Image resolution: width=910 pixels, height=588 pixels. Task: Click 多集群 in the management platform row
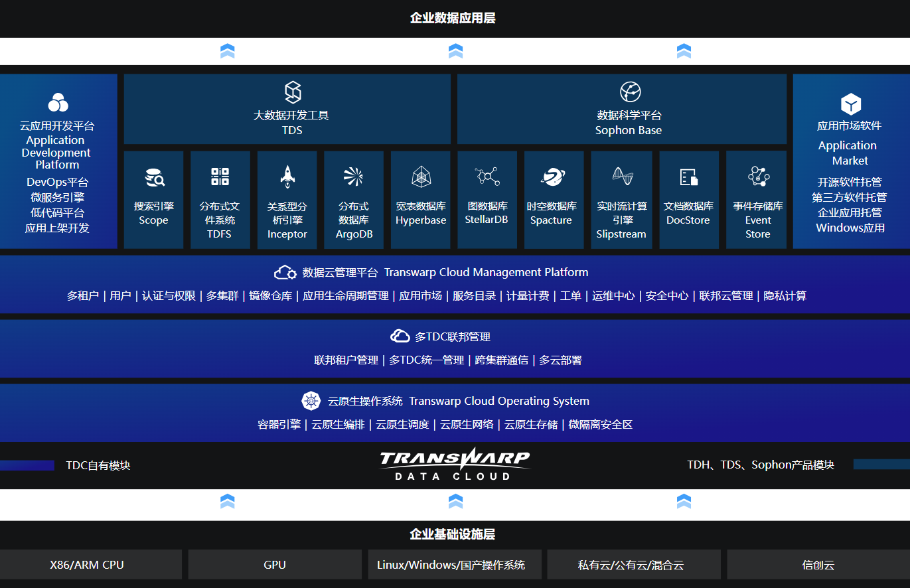tap(222, 295)
